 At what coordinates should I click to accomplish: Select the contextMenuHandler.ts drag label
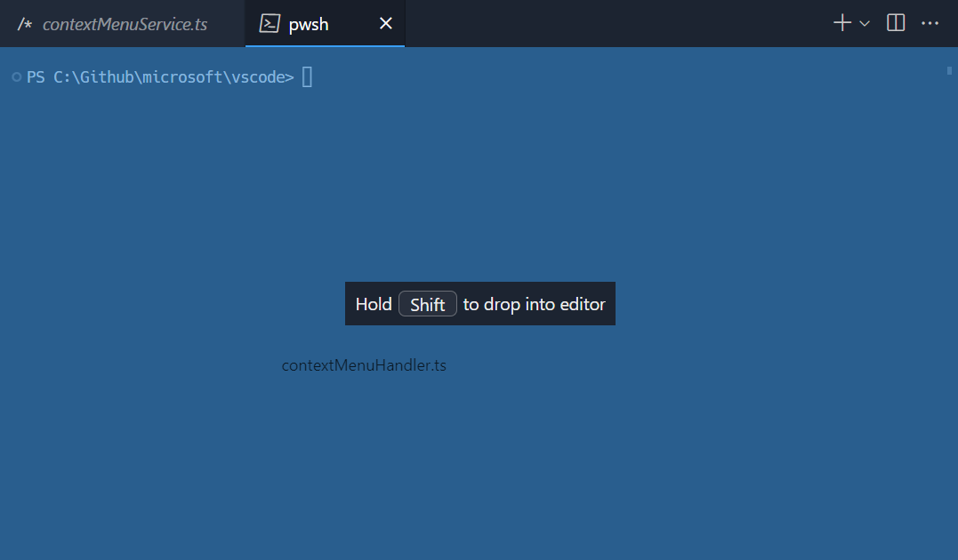pyautogui.click(x=364, y=364)
